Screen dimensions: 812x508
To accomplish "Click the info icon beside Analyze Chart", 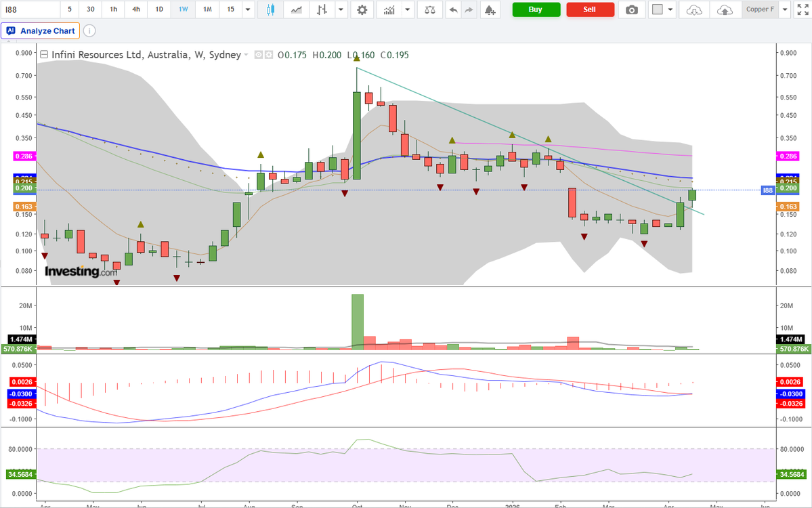I will click(89, 31).
